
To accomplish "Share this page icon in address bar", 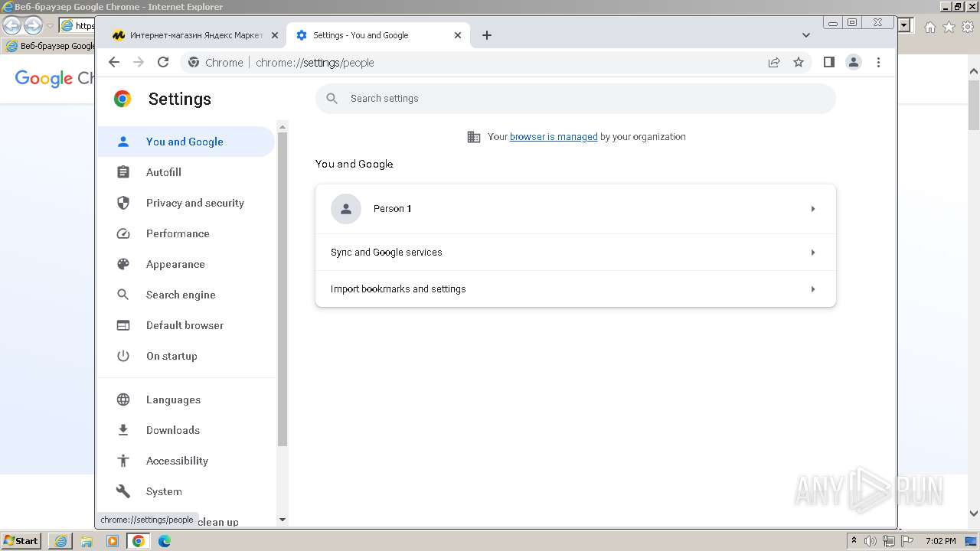I will (x=774, y=63).
